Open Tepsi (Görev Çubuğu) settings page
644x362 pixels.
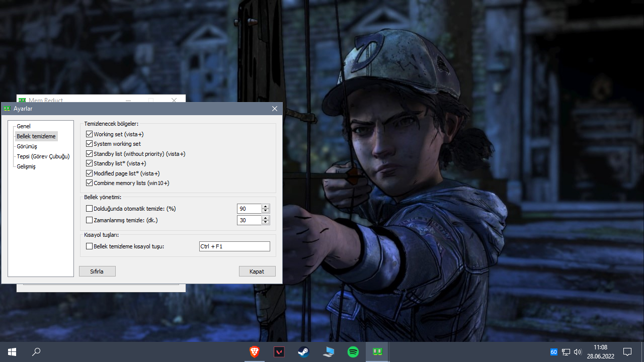[43, 156]
